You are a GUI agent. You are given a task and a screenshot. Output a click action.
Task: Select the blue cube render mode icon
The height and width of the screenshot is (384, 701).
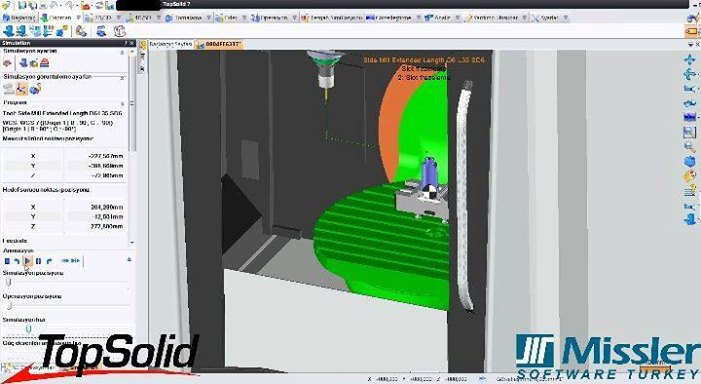[690, 161]
